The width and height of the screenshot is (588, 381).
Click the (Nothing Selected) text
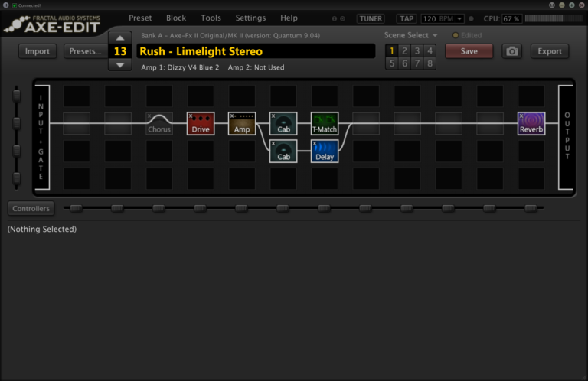[42, 229]
